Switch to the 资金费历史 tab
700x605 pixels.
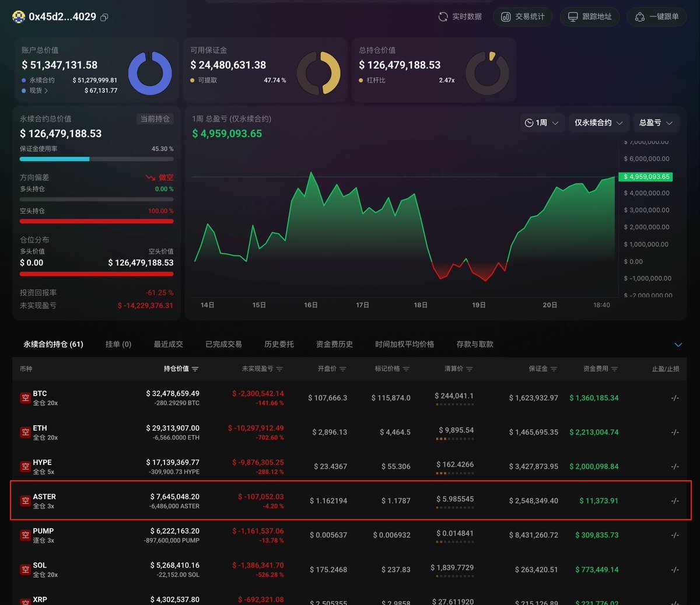pos(334,344)
